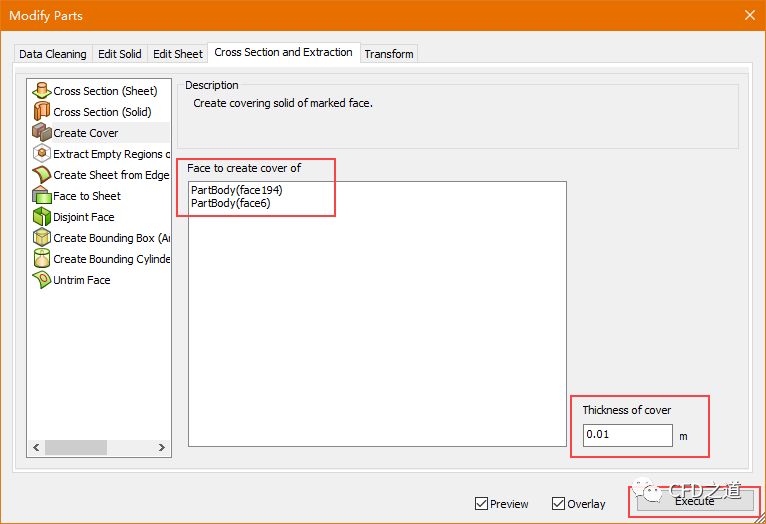Disable the Overlay checkbox

(559, 504)
